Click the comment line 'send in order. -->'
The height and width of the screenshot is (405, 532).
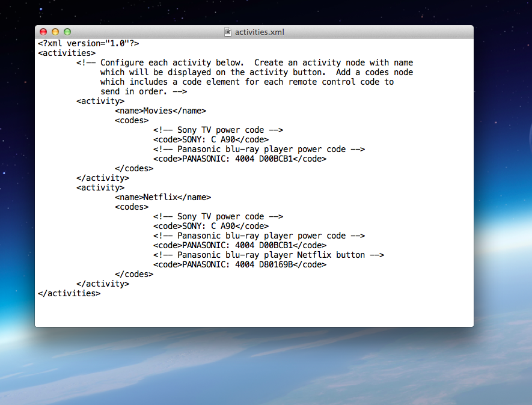[144, 91]
